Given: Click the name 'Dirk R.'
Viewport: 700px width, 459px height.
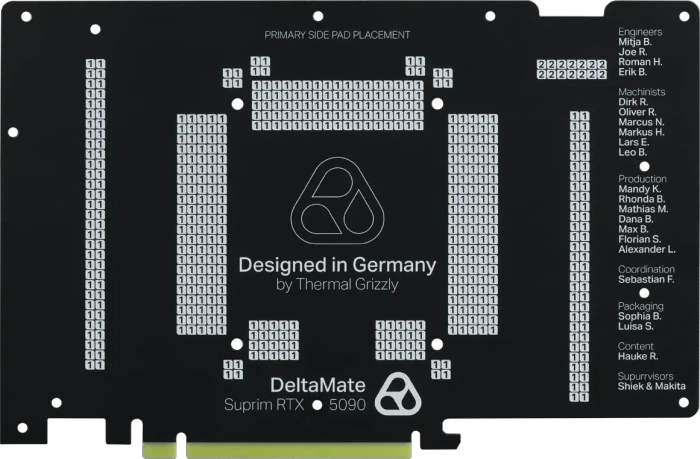Looking at the screenshot, I should click(x=633, y=102).
